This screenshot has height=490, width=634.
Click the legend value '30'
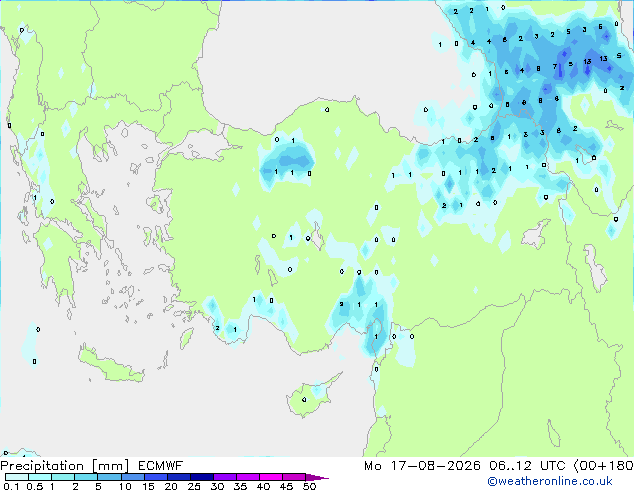tap(217, 486)
